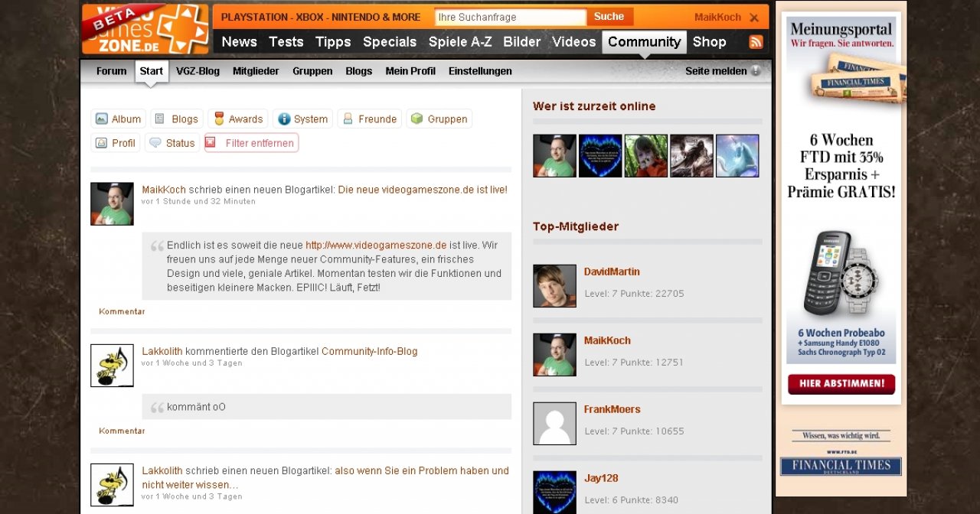
Task: Click MaikKoch author name in first post
Action: tap(164, 190)
